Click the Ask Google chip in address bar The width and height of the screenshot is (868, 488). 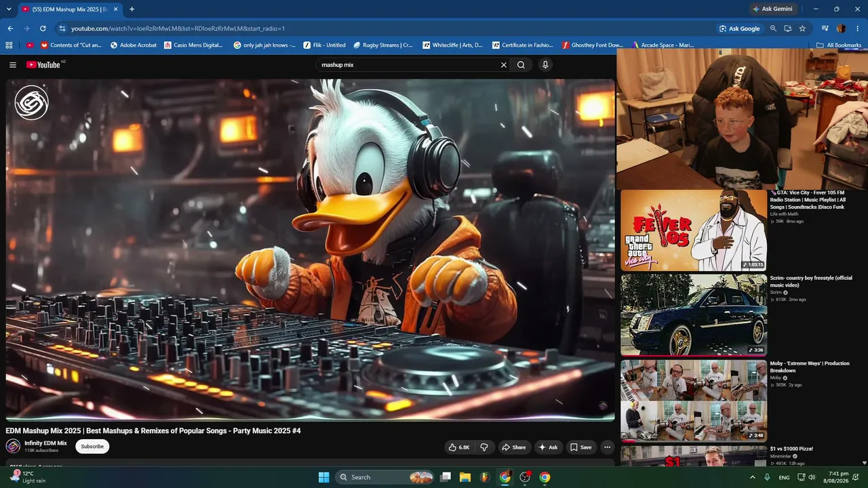[740, 28]
